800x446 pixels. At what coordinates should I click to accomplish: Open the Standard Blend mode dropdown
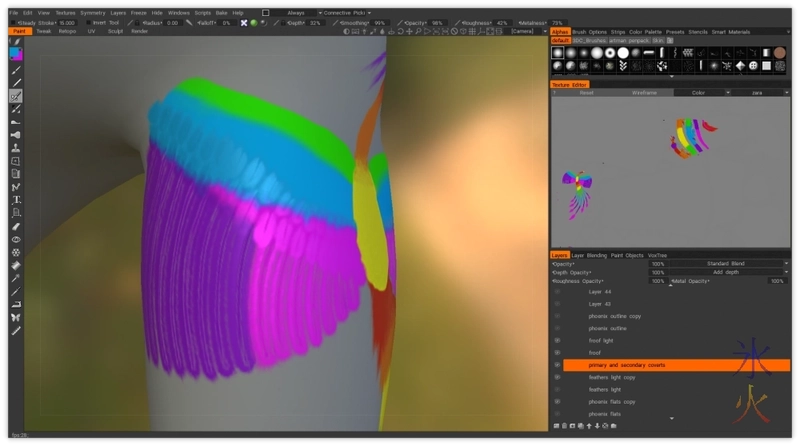pos(739,264)
